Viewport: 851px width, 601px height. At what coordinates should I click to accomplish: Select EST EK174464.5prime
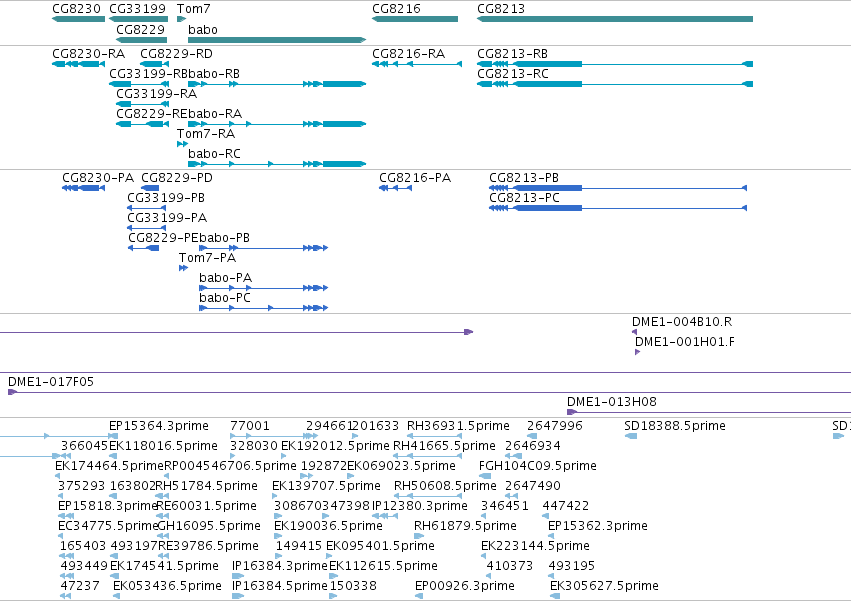tap(110, 466)
